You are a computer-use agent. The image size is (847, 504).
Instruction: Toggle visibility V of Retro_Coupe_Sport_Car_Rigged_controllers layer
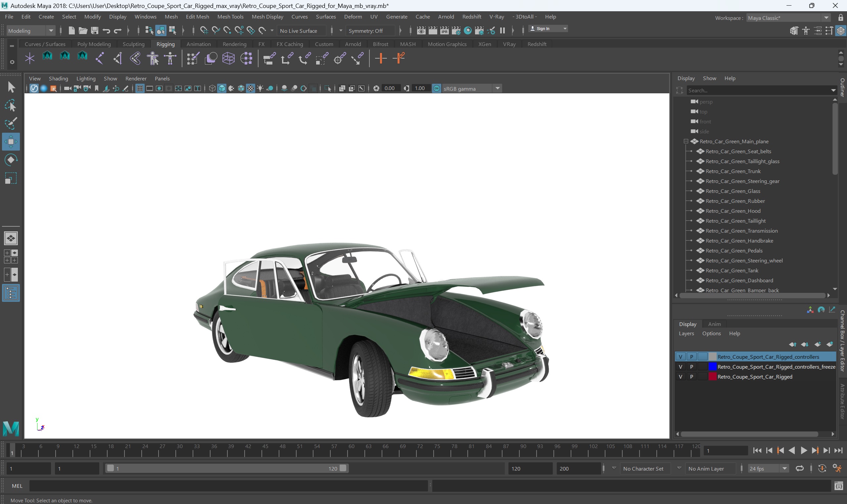pyautogui.click(x=680, y=357)
